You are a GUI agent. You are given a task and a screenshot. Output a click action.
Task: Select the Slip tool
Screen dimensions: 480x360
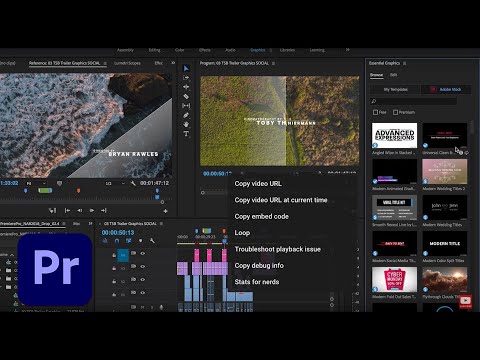(186, 106)
